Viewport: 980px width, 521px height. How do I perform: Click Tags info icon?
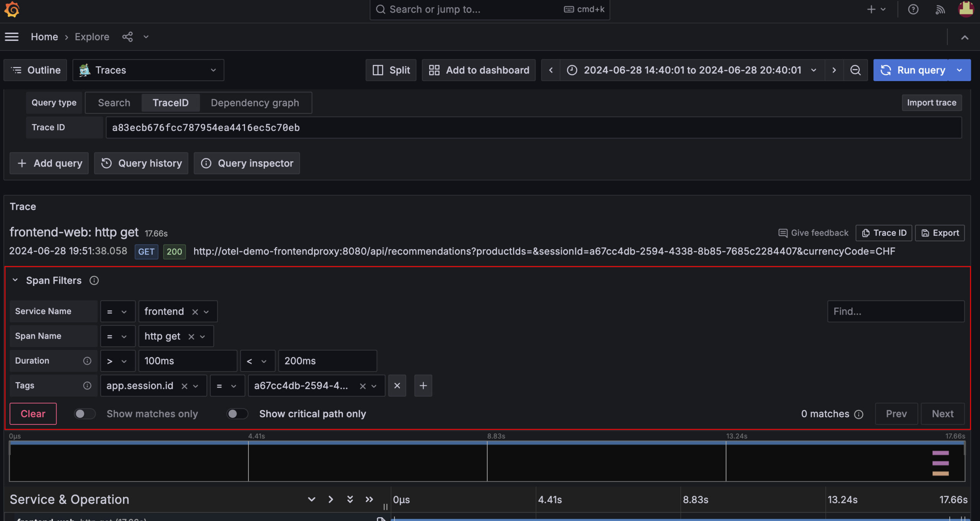tap(87, 385)
